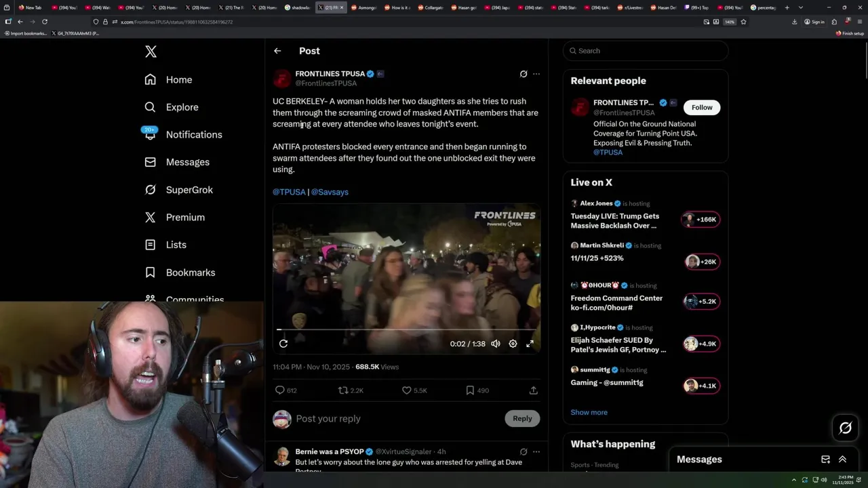Screen dimensions: 868x488
Task: Open the Premium page
Action: pyautogui.click(x=175, y=217)
